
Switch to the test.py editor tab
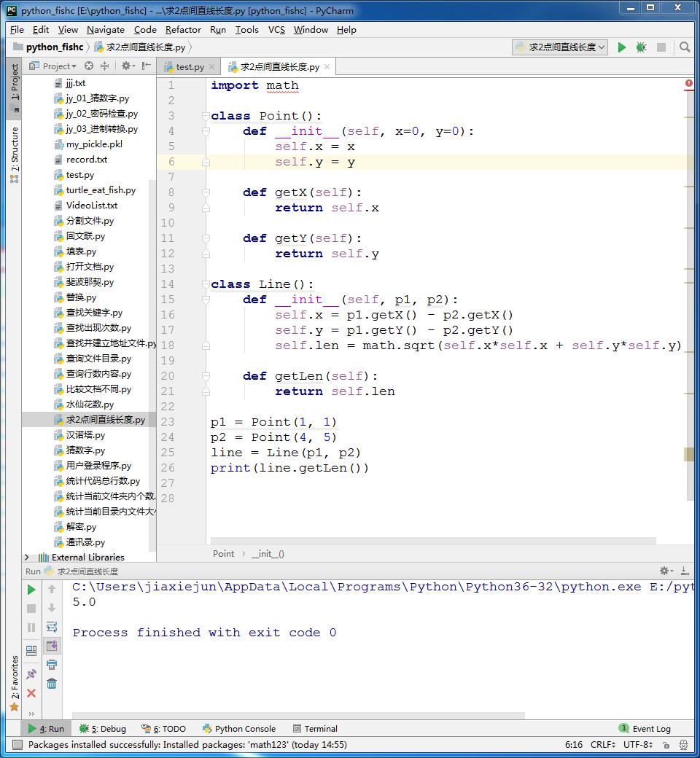coord(188,66)
